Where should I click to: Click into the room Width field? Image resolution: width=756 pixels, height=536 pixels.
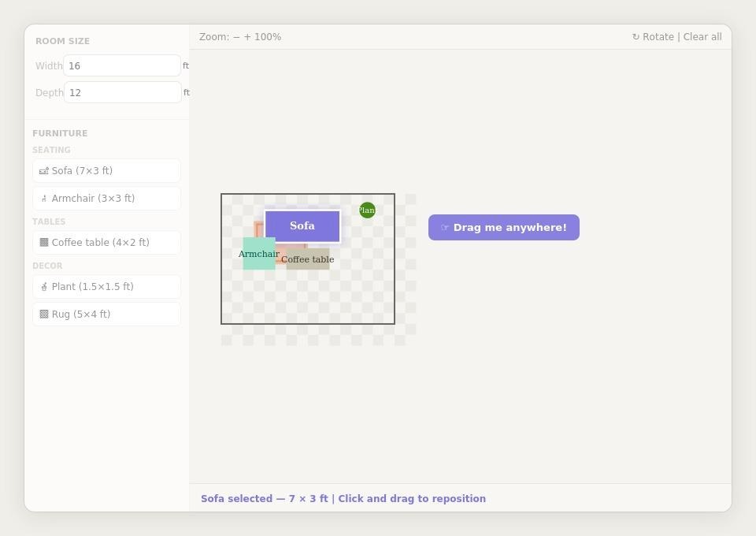pyautogui.click(x=122, y=66)
